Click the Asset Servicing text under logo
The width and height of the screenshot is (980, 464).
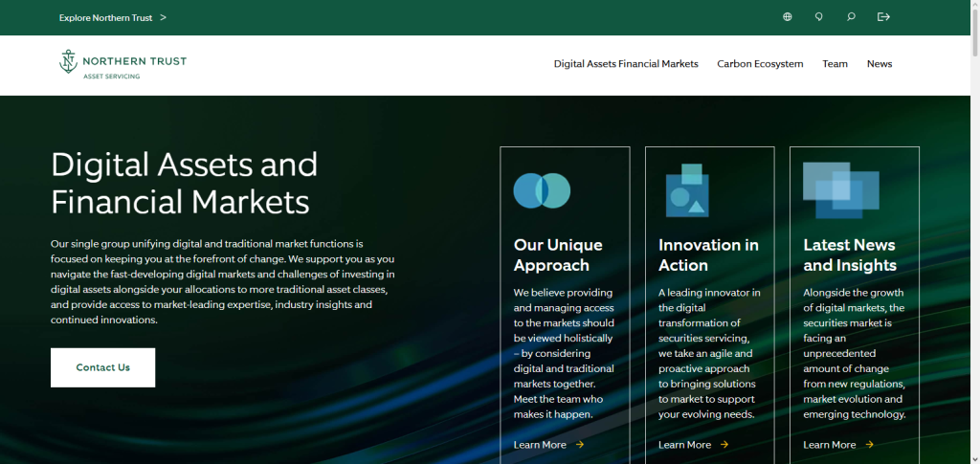tap(112, 77)
